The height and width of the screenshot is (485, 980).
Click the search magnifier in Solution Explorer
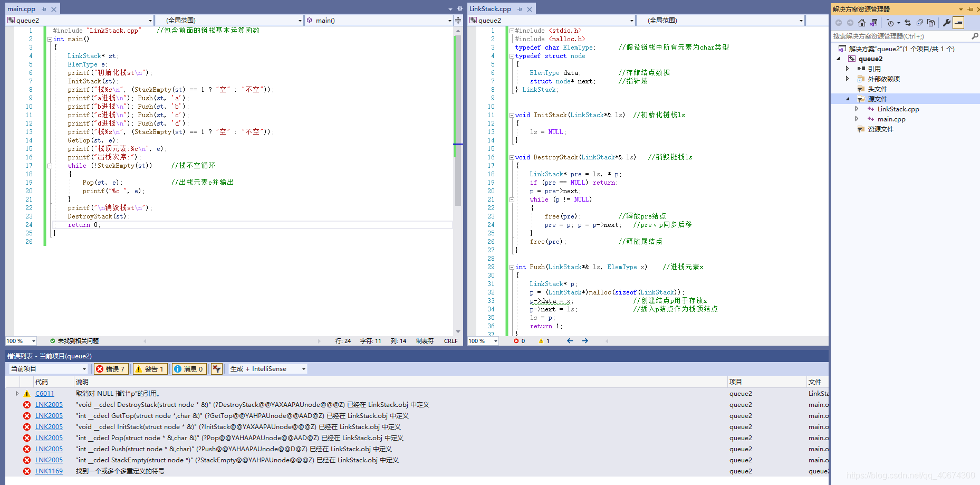[975, 36]
